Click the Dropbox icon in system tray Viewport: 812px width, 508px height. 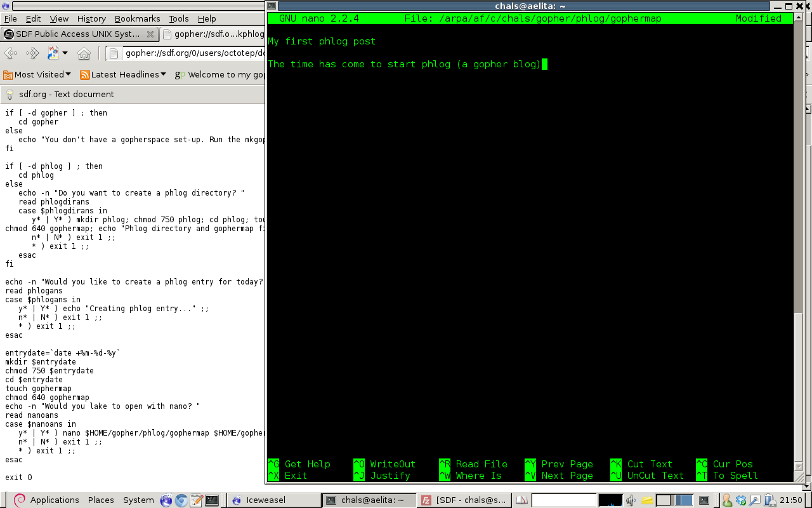click(x=741, y=500)
